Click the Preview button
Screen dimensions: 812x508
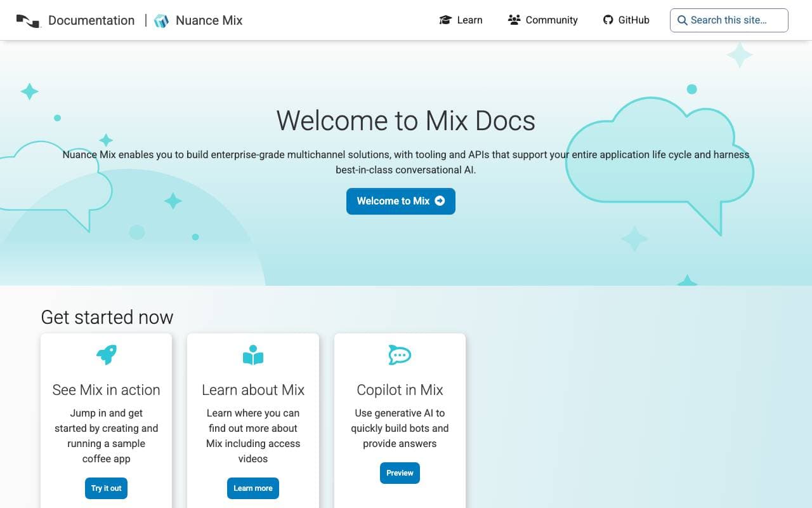coord(400,473)
